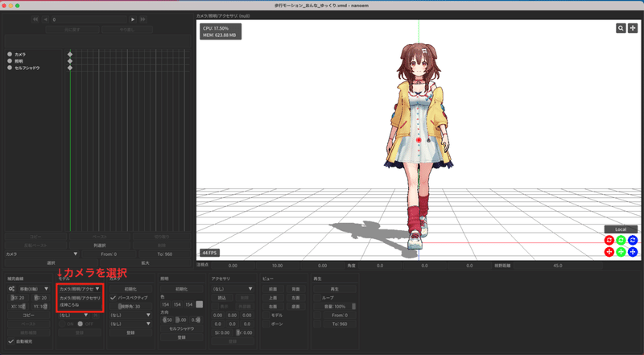Image resolution: width=644 pixels, height=355 pixels.
Task: Click the blue move gizmo button
Action: [633, 252]
